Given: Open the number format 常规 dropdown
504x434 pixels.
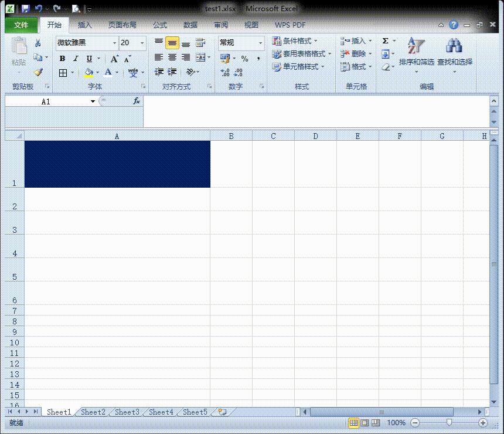Looking at the screenshot, I should (260, 43).
